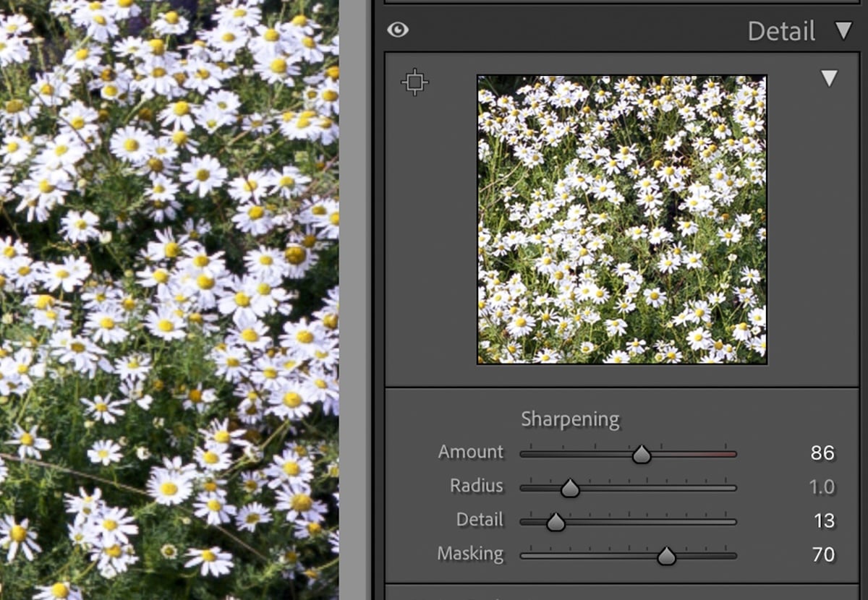
Task: Click the Detail panel disclosure arrow
Action: 844,31
